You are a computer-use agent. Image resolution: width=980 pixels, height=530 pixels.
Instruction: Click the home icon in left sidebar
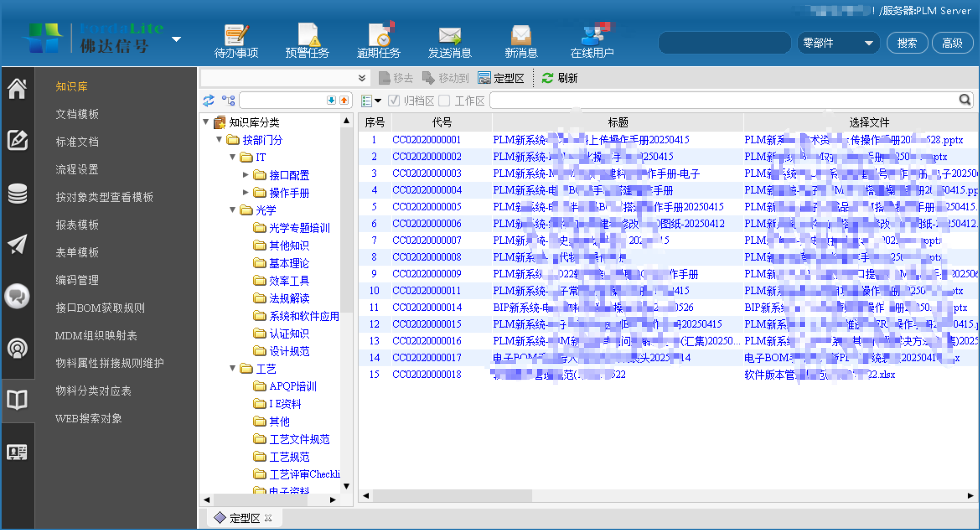click(x=17, y=89)
